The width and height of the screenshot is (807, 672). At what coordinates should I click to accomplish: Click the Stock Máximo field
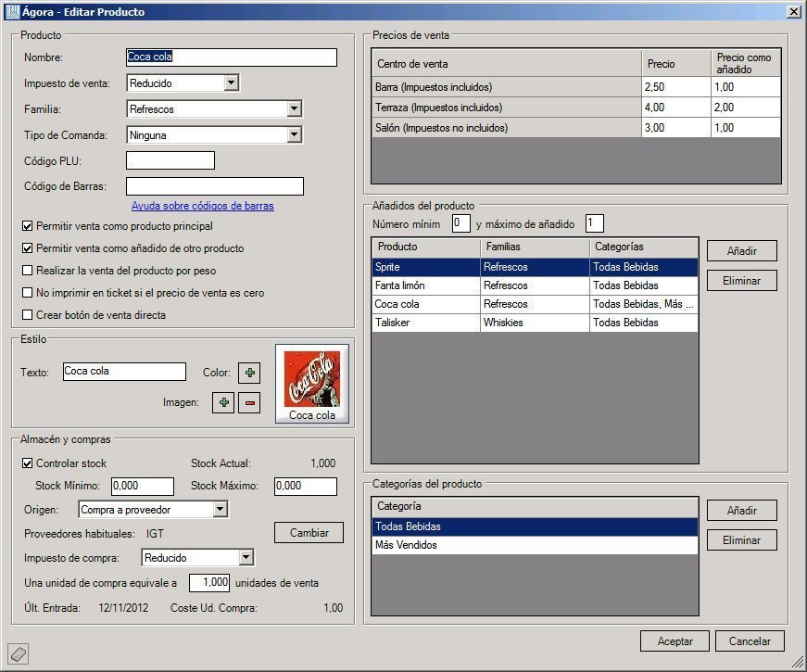pos(306,486)
